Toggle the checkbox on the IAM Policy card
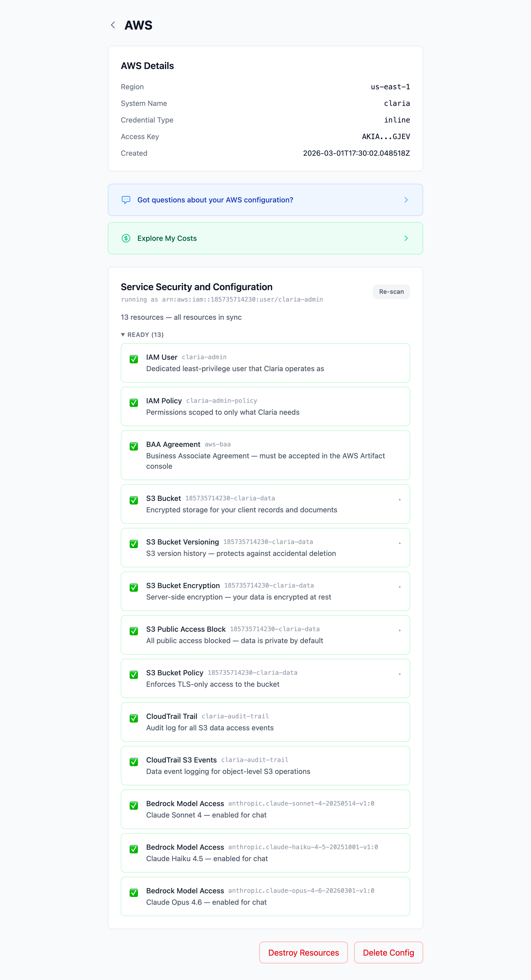The width and height of the screenshot is (531, 980). pyautogui.click(x=134, y=403)
